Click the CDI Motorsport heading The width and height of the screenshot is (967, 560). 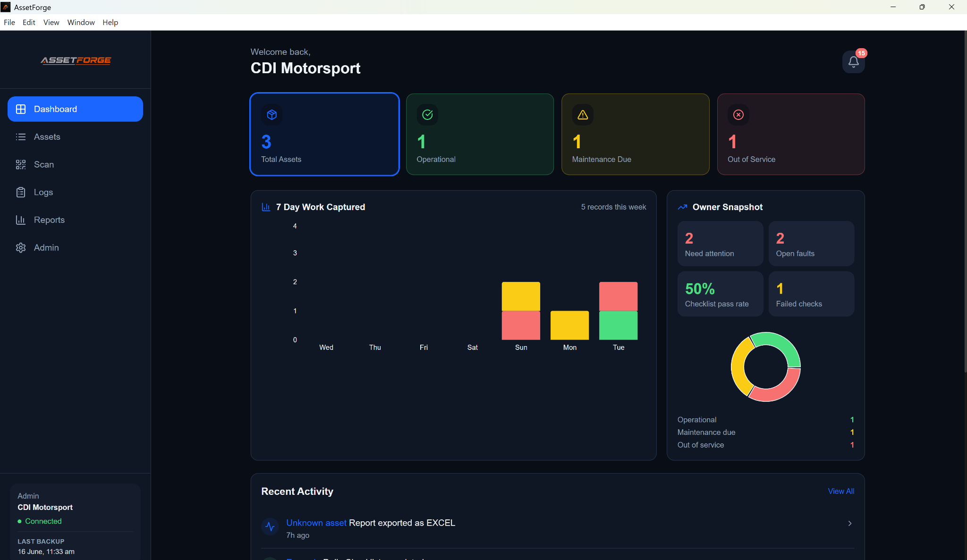point(305,68)
